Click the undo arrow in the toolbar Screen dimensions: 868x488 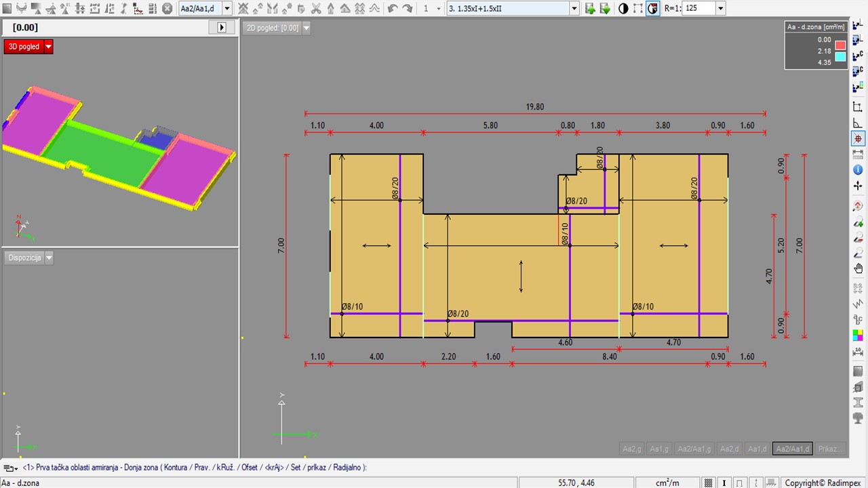(393, 8)
